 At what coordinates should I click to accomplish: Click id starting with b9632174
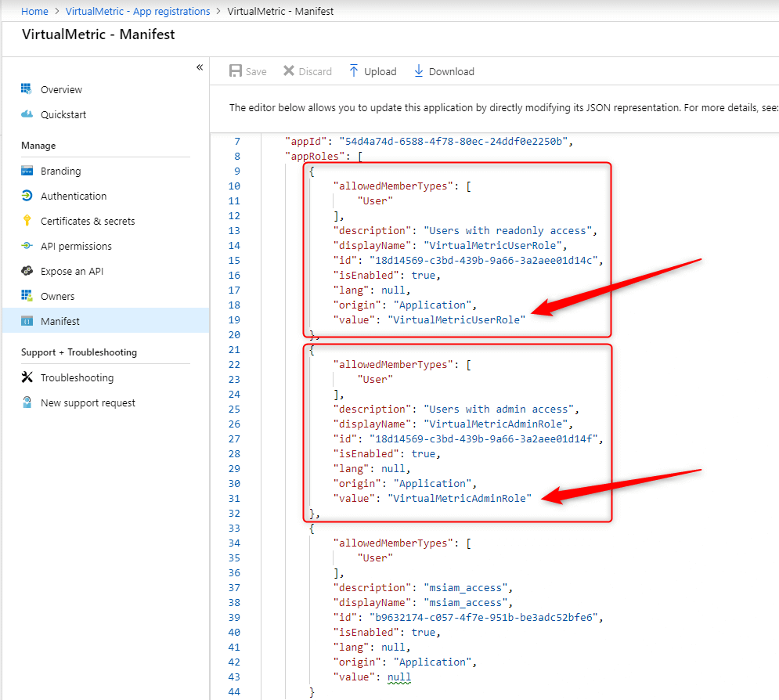pos(483,618)
